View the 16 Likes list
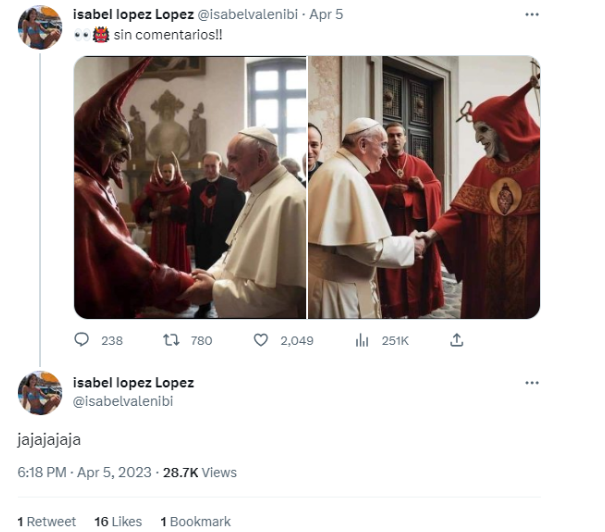 pos(118,522)
